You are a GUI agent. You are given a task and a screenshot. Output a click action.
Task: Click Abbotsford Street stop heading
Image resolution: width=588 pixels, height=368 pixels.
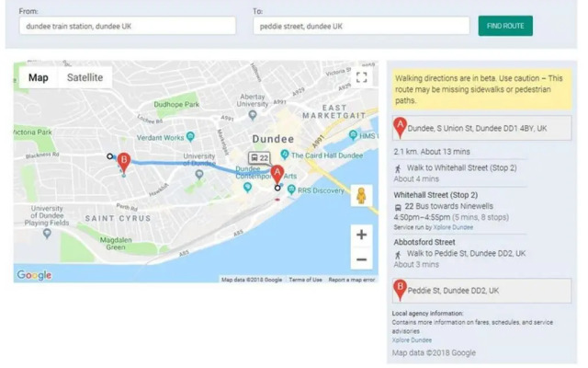pyautogui.click(x=424, y=242)
